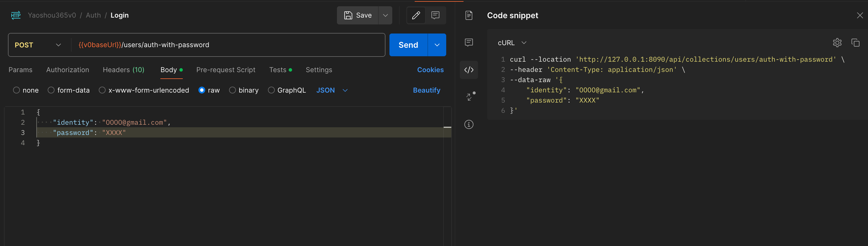Open the Documentation icon in the right sidebar
The height and width of the screenshot is (246, 868).
[469, 15]
